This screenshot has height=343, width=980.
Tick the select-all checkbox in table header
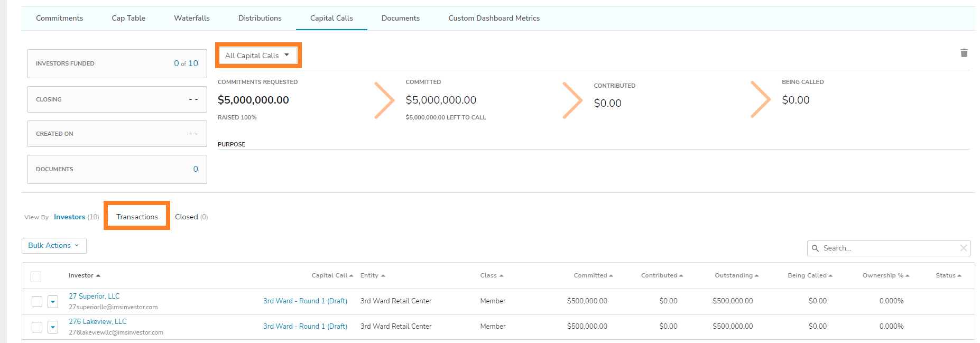click(36, 276)
